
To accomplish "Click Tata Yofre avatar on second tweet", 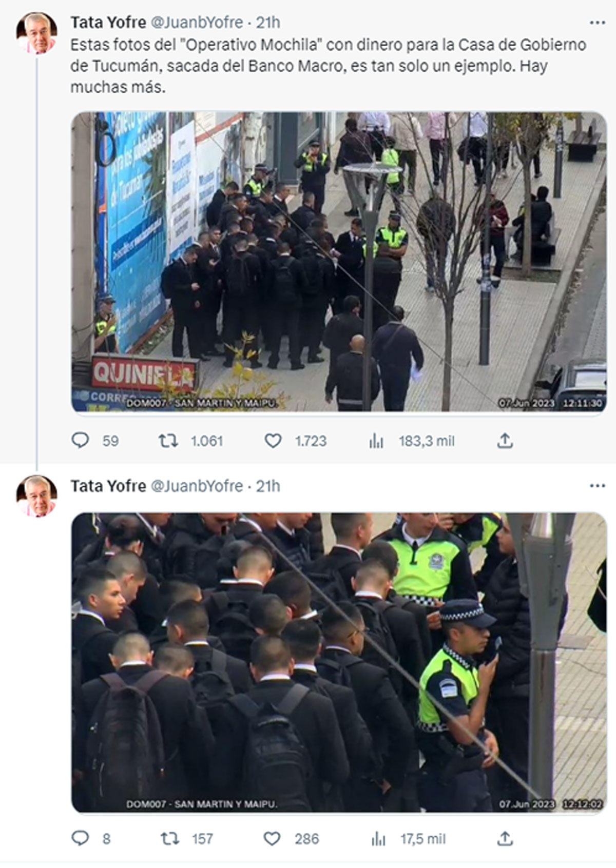I will (x=36, y=497).
